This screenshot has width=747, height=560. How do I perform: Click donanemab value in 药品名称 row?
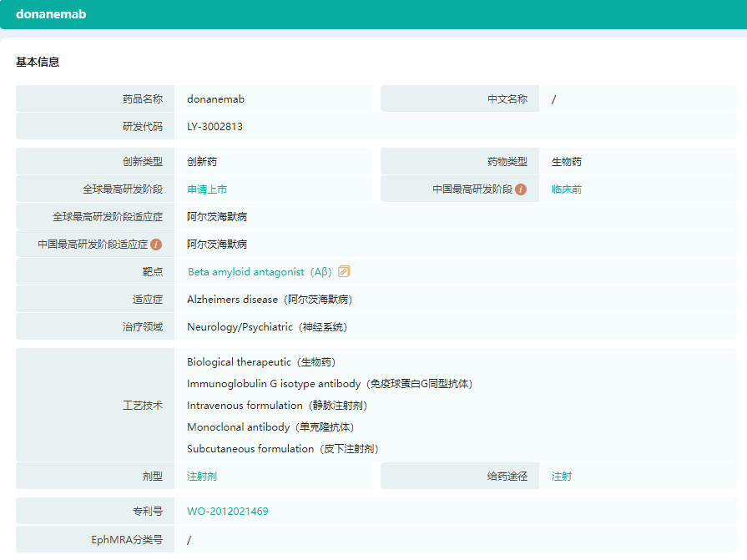215,99
